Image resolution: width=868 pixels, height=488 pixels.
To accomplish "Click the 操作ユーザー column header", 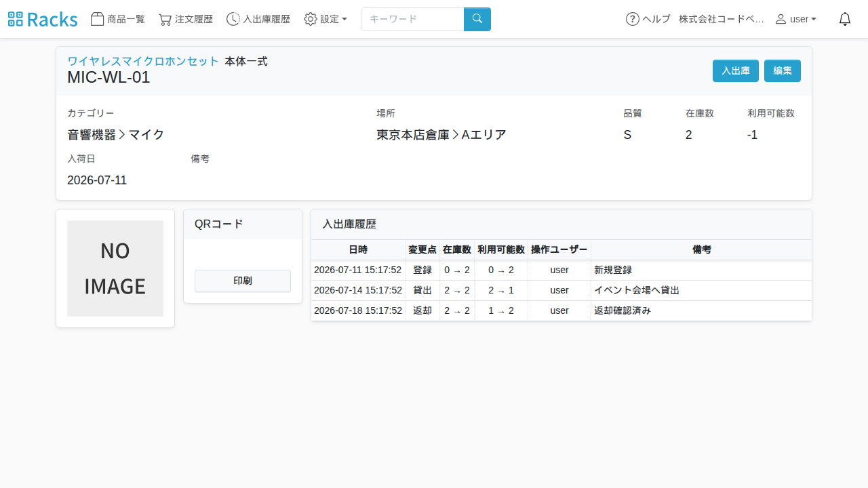I will (559, 249).
